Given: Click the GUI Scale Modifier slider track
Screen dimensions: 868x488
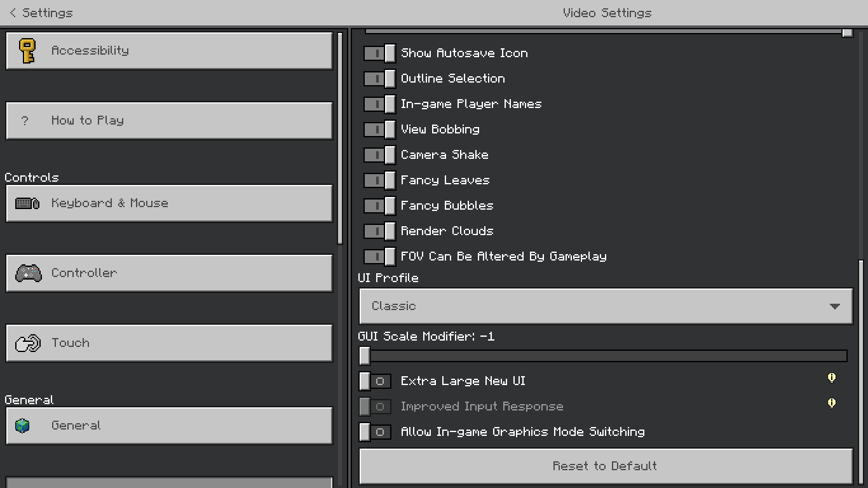Looking at the screenshot, I should pos(605,356).
